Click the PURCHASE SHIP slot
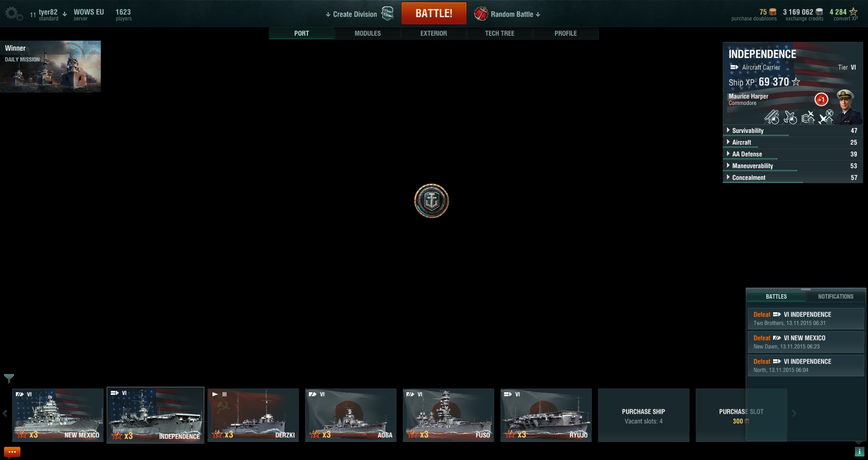 643,415
